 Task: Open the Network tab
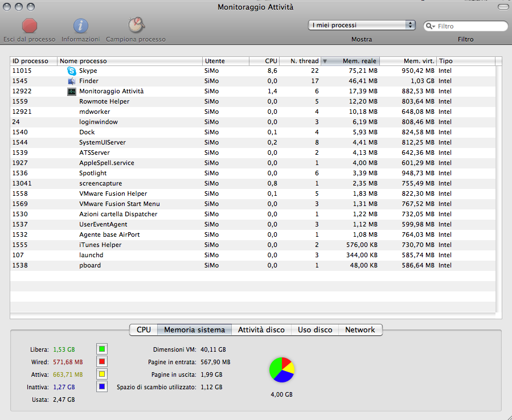360,330
